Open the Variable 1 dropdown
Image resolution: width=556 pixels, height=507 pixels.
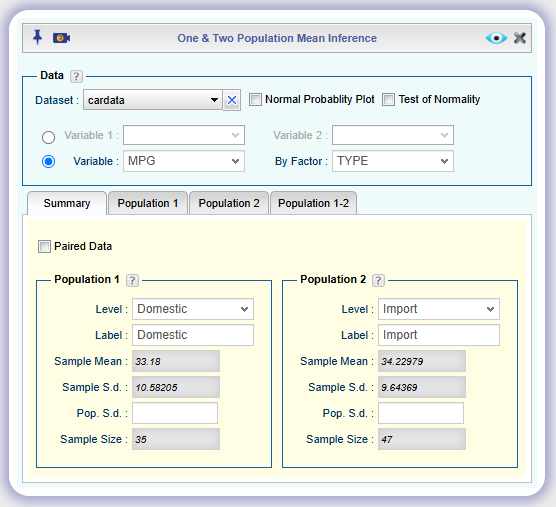click(x=184, y=135)
